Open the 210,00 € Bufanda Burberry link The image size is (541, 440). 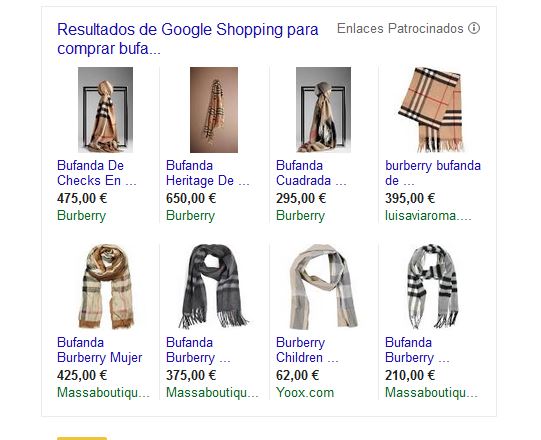417,350
